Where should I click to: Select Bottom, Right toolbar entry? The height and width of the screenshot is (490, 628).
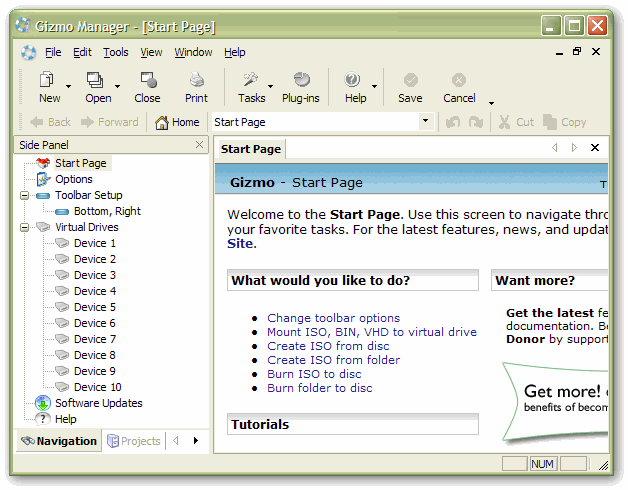(x=107, y=211)
